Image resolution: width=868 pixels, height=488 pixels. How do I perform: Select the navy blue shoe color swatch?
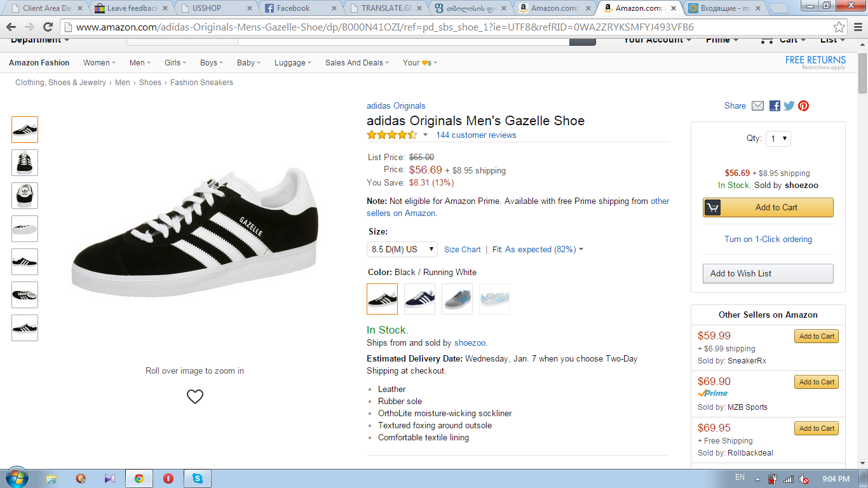[419, 299]
